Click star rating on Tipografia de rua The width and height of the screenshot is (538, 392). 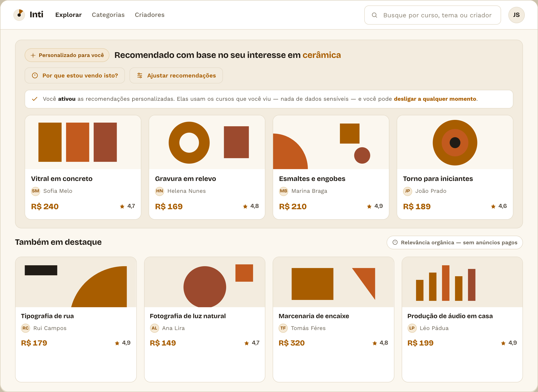click(x=123, y=343)
